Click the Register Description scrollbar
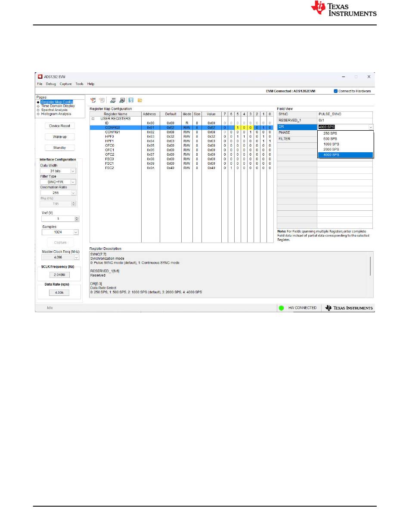Image resolution: width=409 pixels, height=532 pixels. tap(370, 266)
